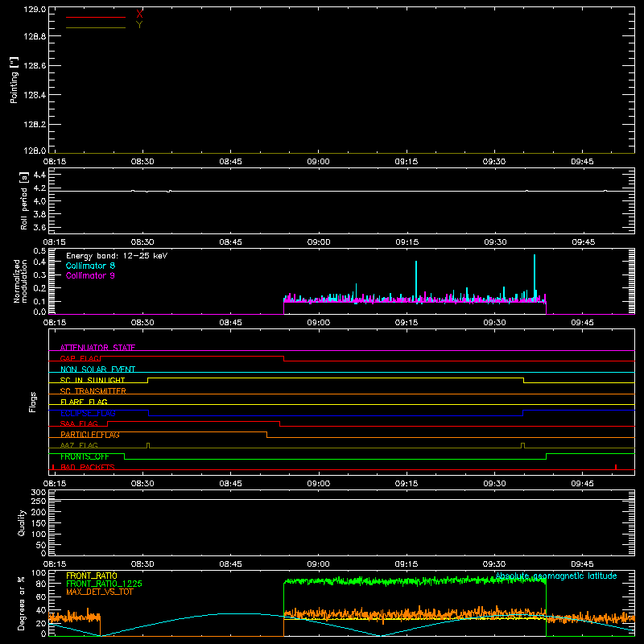Click the 09:30 label under Flags plot

[x=494, y=484]
